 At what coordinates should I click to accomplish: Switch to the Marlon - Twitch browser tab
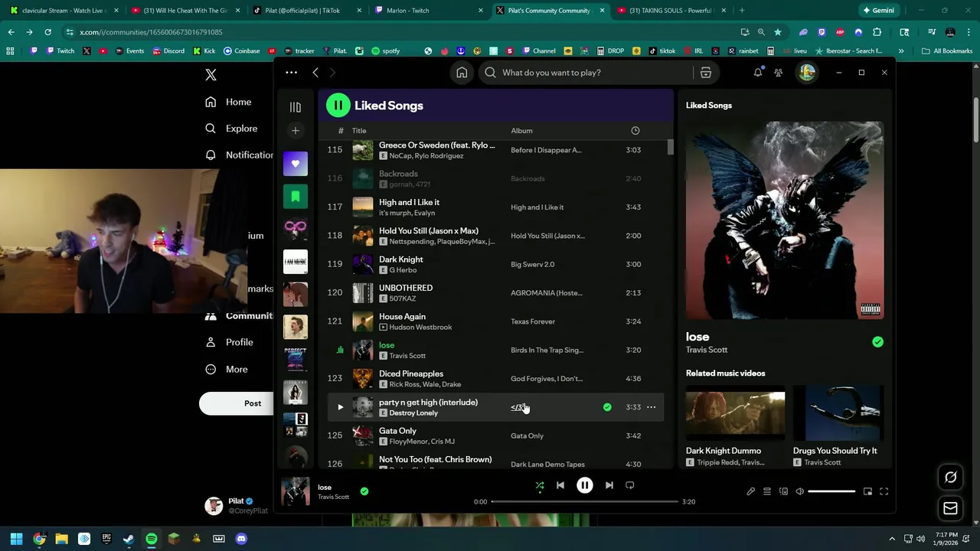(x=430, y=11)
